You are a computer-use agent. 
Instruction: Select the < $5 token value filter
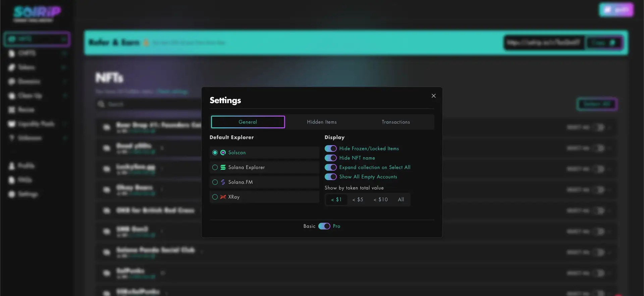[x=358, y=200]
